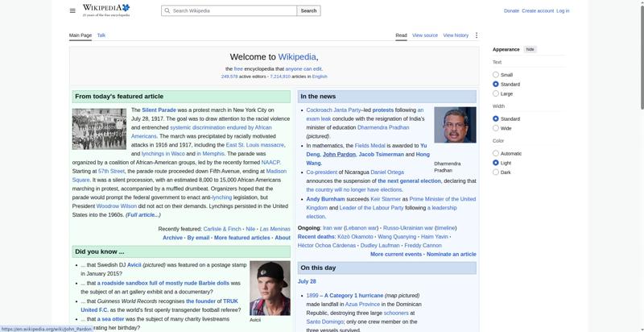Open the July 28 date link
Screen dimensions: 644x332
point(307,281)
